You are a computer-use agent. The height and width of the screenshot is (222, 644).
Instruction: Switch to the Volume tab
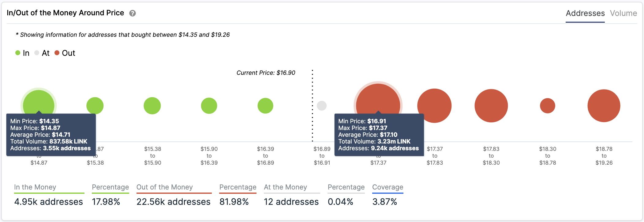tap(623, 13)
